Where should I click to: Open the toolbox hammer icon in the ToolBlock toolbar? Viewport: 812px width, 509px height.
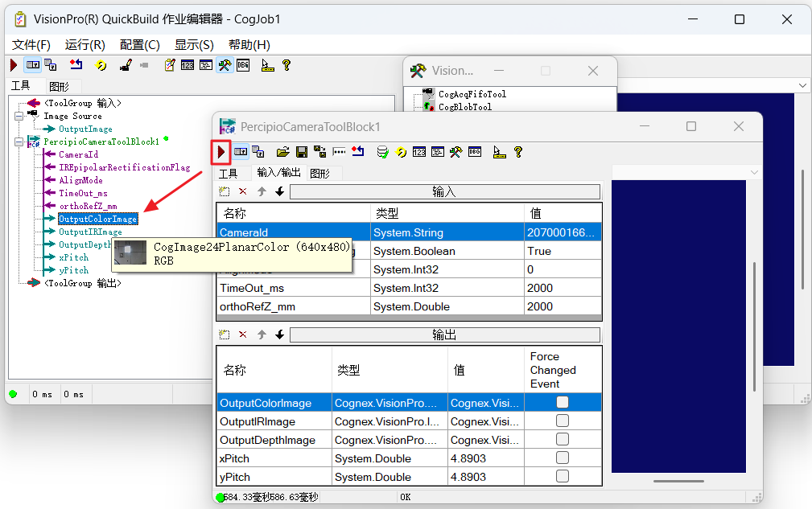coord(455,152)
